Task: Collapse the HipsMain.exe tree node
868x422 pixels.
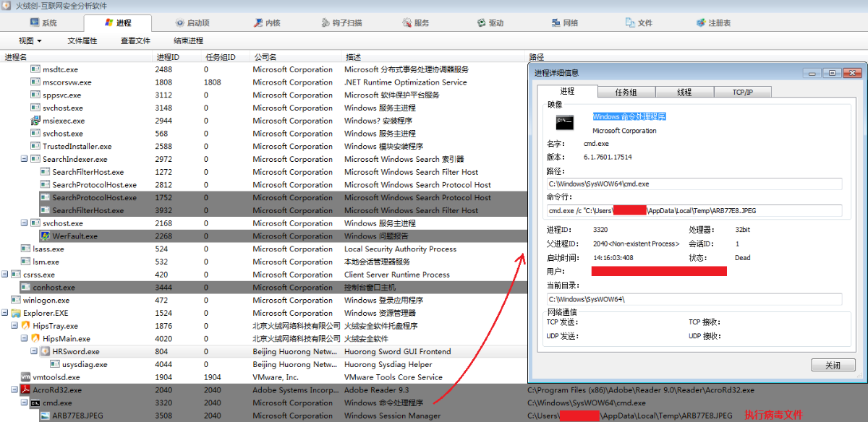Action: 24,339
